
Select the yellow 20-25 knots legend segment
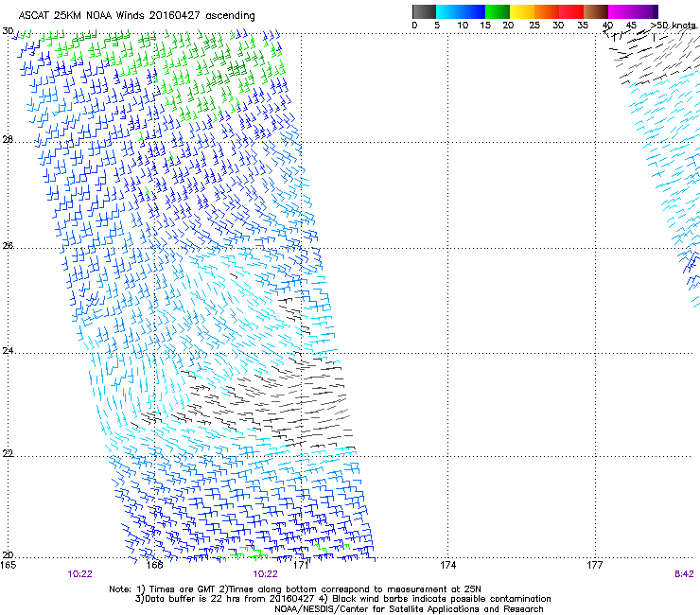522,11
